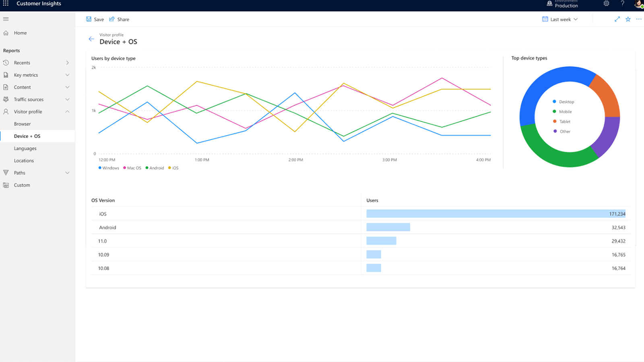Screen dimensions: 644x362
Task: Go back using the left arrow
Action: 91,39
